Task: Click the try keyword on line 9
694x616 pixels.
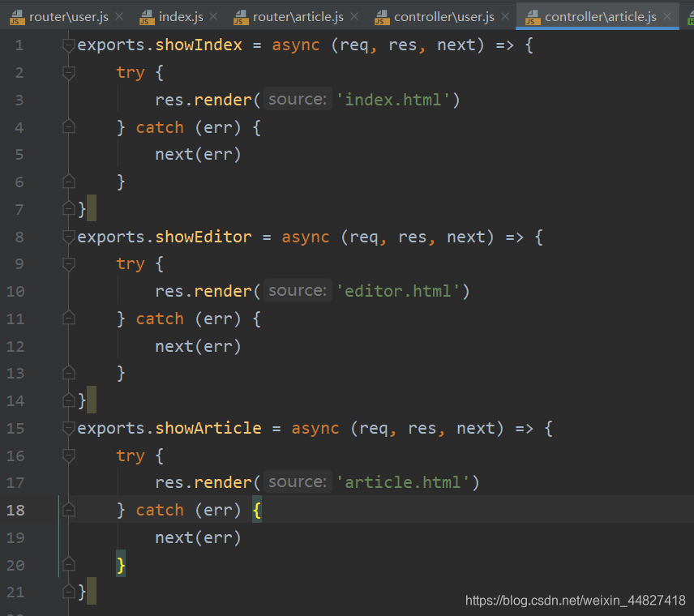Action: pos(131,264)
